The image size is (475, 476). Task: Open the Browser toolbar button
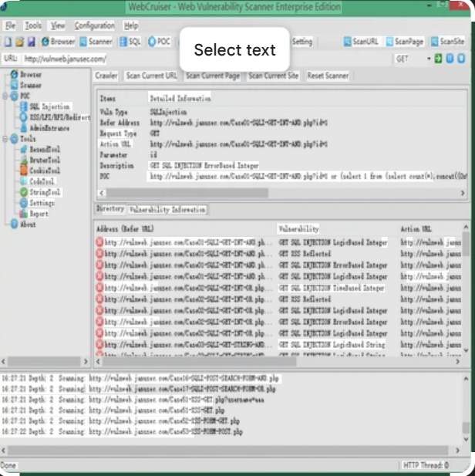click(59, 42)
